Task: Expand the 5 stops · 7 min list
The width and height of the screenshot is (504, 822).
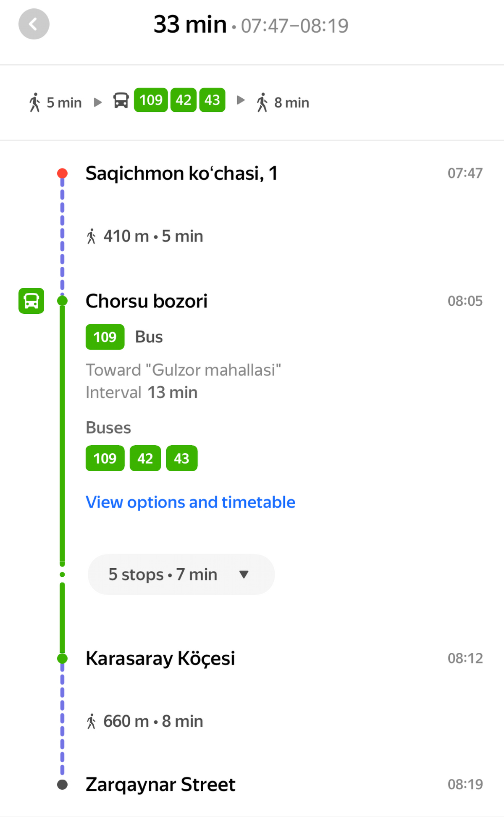Action: point(181,575)
